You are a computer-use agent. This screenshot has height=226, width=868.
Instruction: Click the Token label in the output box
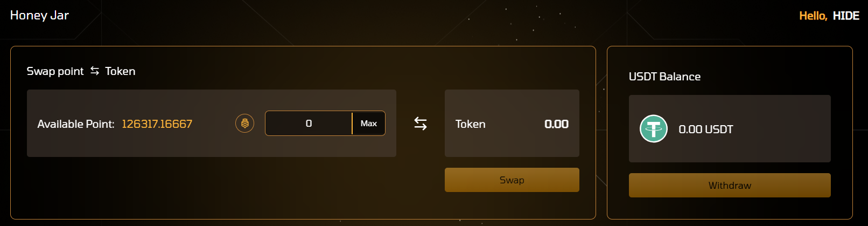click(470, 124)
